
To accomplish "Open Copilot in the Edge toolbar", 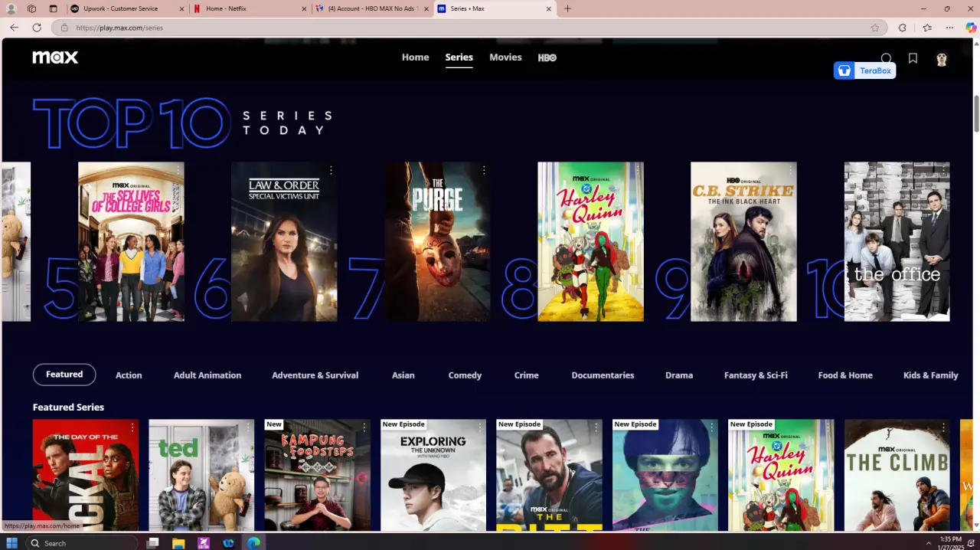I will (x=971, y=28).
